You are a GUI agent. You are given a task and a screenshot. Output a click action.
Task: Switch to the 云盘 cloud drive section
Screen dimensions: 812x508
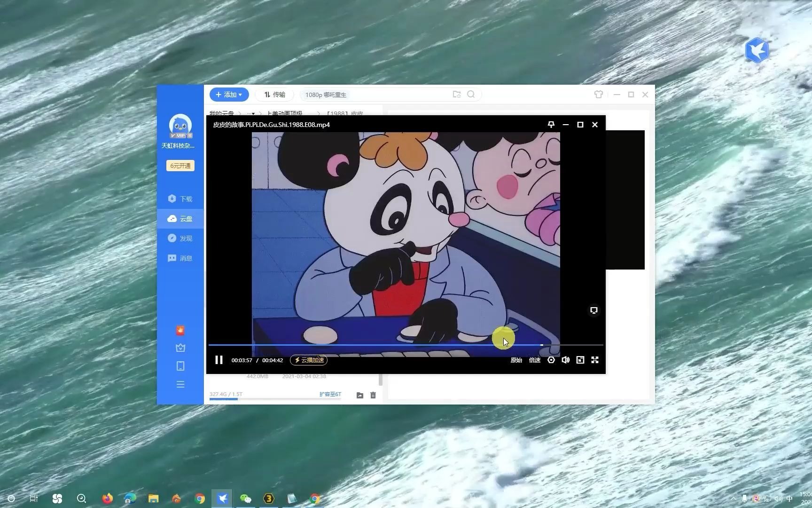(180, 219)
